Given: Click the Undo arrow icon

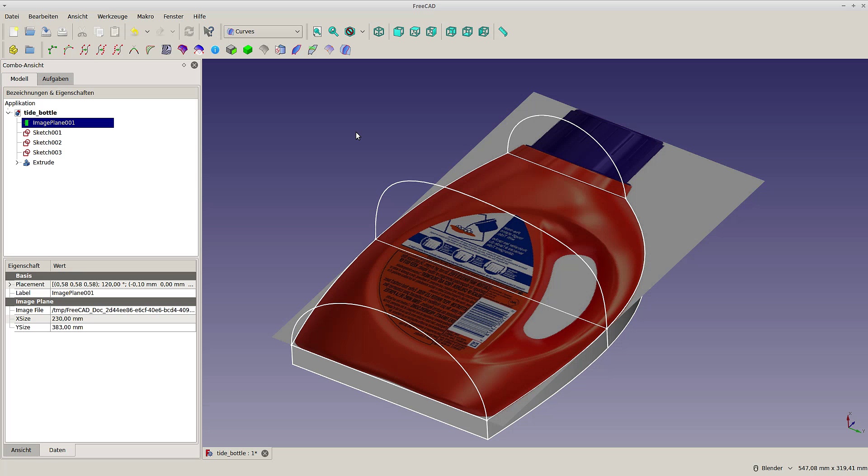Looking at the screenshot, I should point(134,32).
